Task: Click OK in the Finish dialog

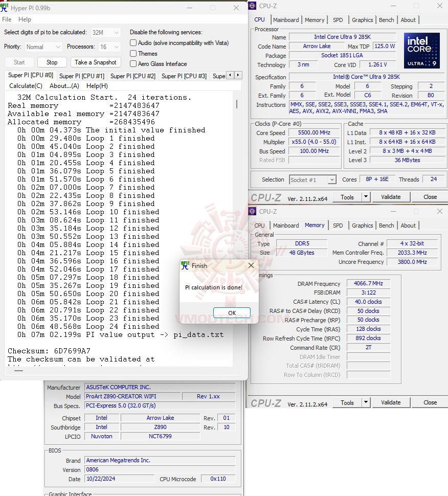Action: click(x=232, y=312)
